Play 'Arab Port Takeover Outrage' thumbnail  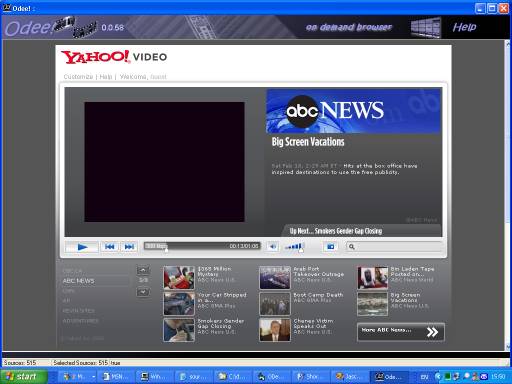click(x=275, y=278)
